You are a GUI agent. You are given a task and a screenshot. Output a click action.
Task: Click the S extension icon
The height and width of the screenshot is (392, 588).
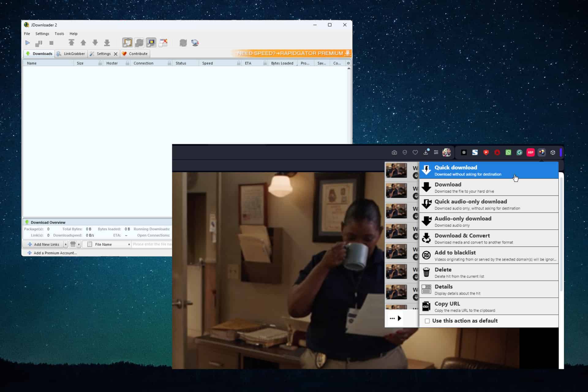[475, 152]
